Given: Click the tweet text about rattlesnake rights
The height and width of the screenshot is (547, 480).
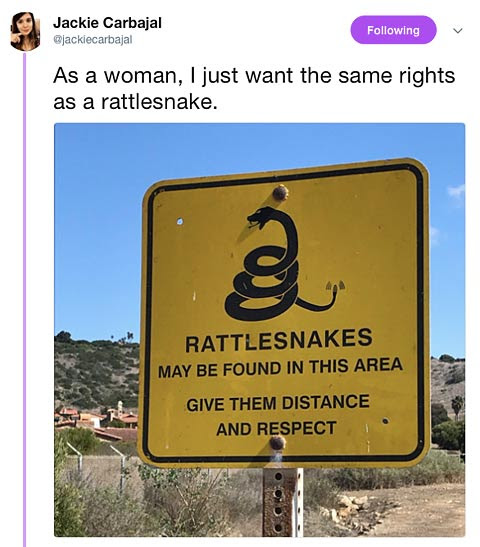Looking at the screenshot, I should pyautogui.click(x=254, y=88).
